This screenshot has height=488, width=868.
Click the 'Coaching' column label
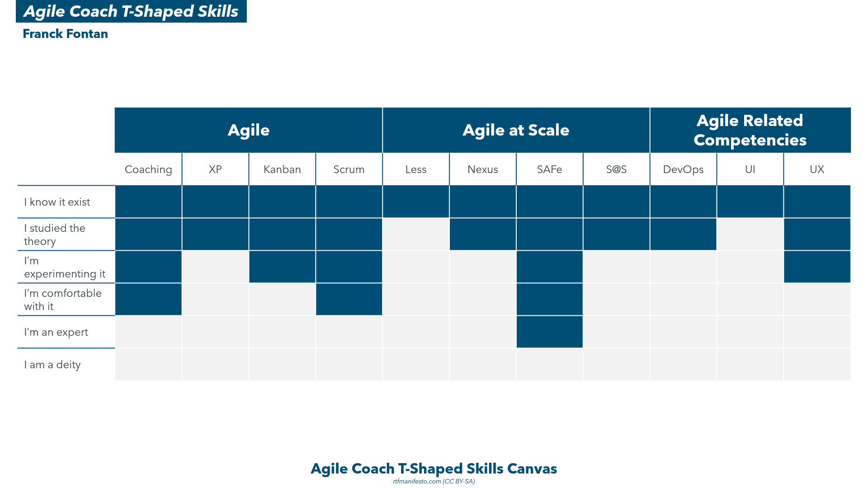[148, 169]
